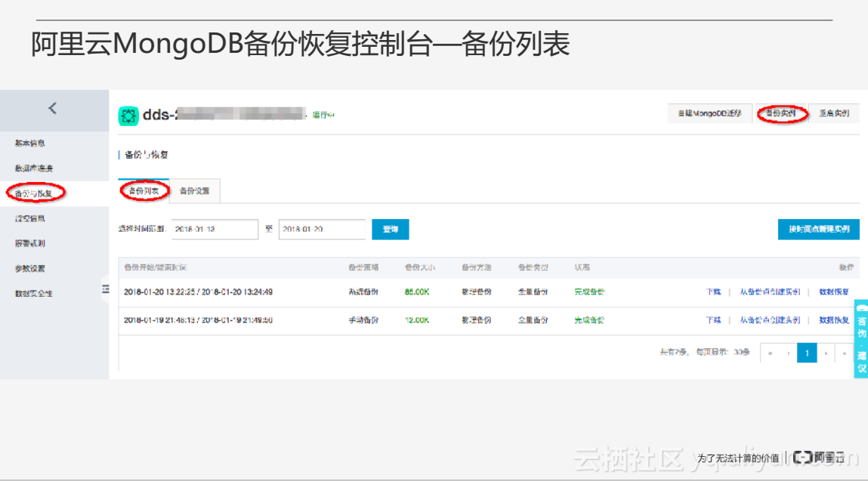
Task: Click the 重启实例 button
Action: [834, 113]
